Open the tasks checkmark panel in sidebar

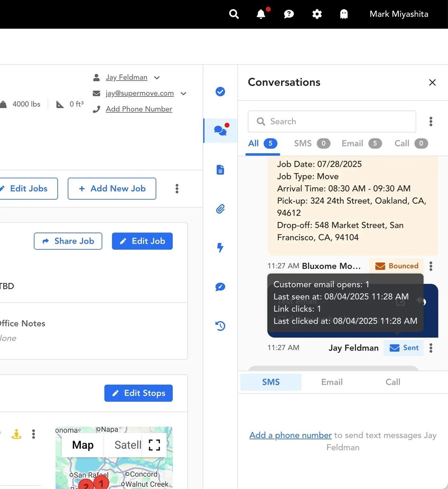(x=220, y=91)
